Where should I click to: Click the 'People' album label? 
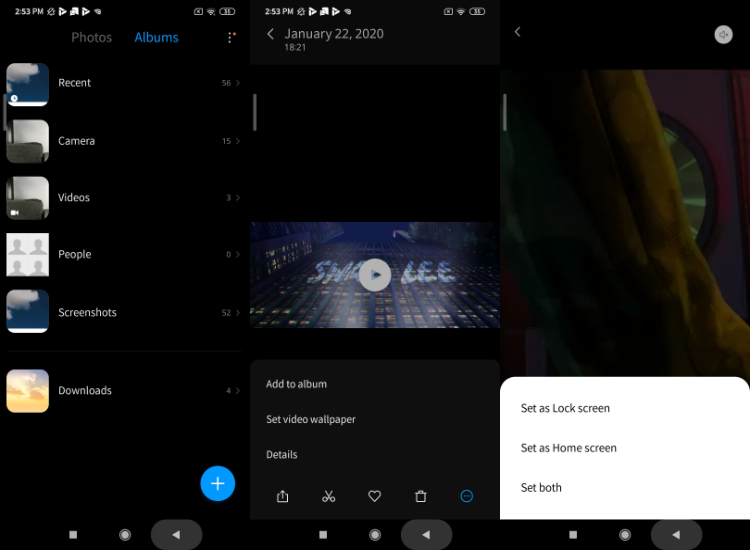75,254
